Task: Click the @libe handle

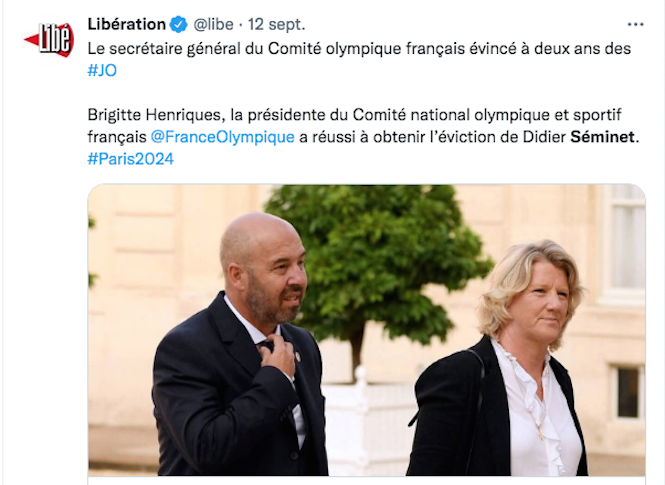Action: tap(213, 25)
